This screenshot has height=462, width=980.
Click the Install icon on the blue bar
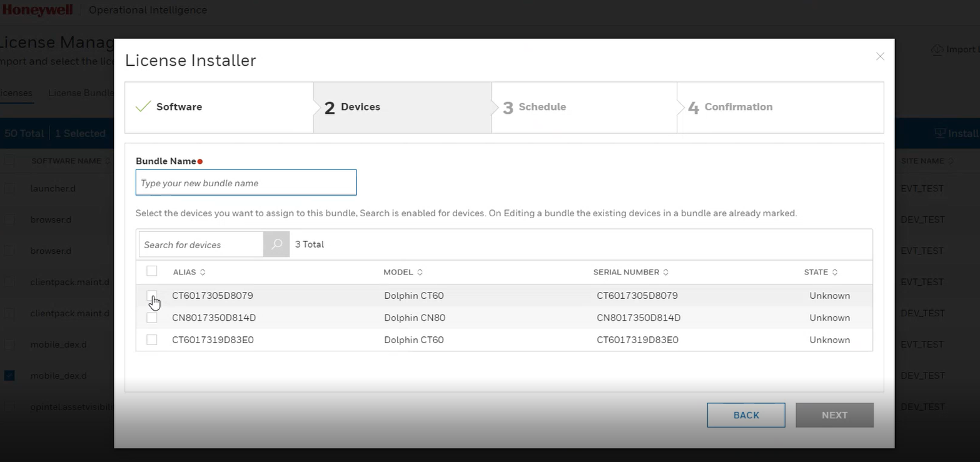[x=939, y=133]
